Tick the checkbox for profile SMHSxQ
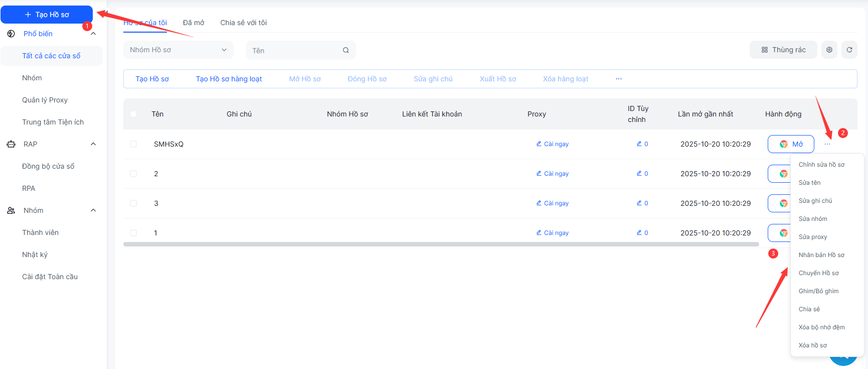This screenshot has width=868, height=369. coord(133,144)
